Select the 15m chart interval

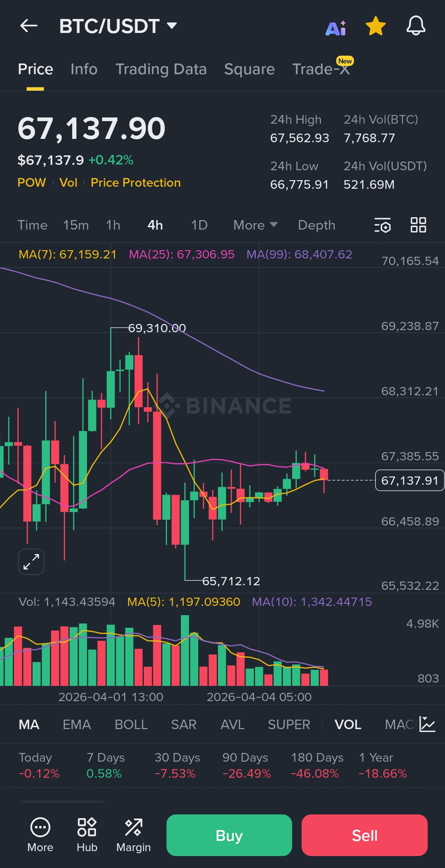pyautogui.click(x=76, y=225)
